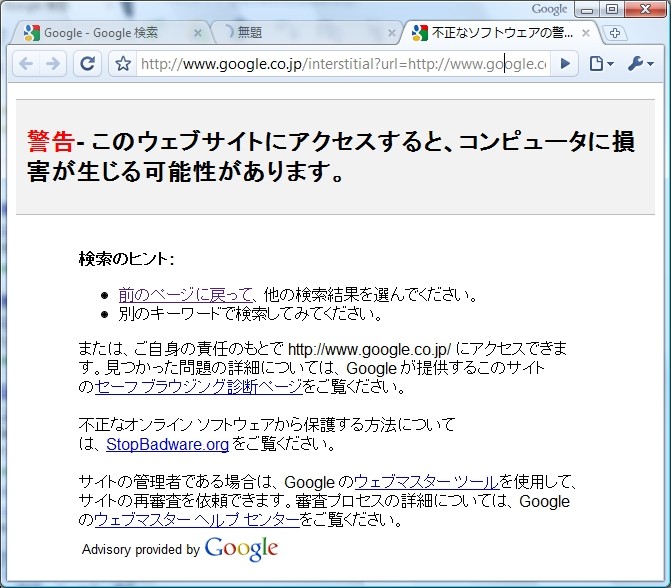Go forward with the Forward arrow button
The width and height of the screenshot is (671, 588).
tap(53, 64)
